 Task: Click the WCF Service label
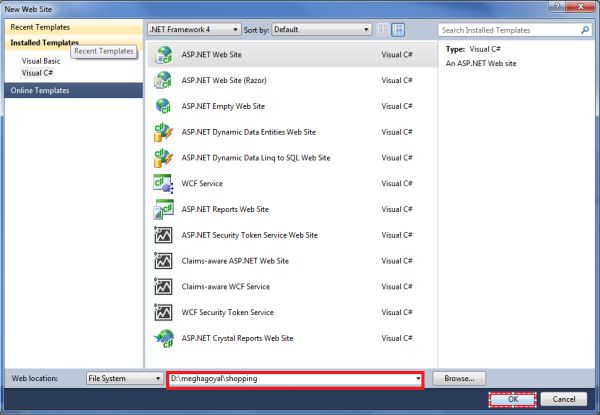coord(202,184)
